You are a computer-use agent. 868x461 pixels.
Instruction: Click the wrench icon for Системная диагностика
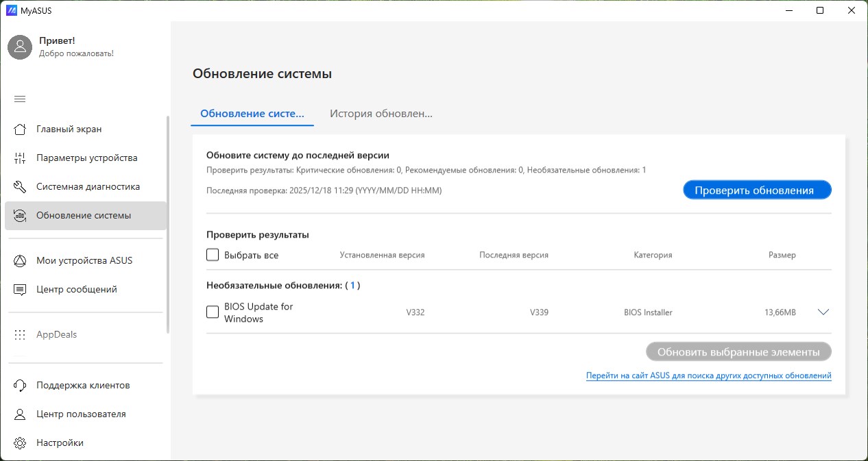[20, 186]
